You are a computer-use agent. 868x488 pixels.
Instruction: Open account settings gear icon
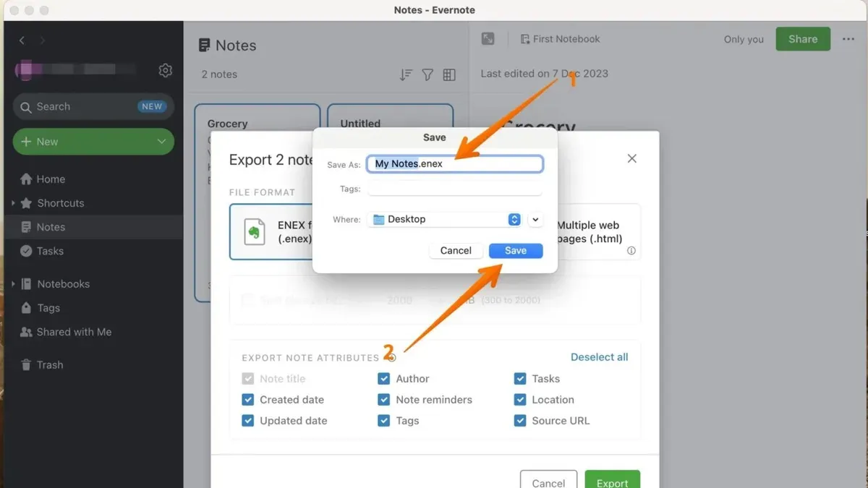coord(166,70)
